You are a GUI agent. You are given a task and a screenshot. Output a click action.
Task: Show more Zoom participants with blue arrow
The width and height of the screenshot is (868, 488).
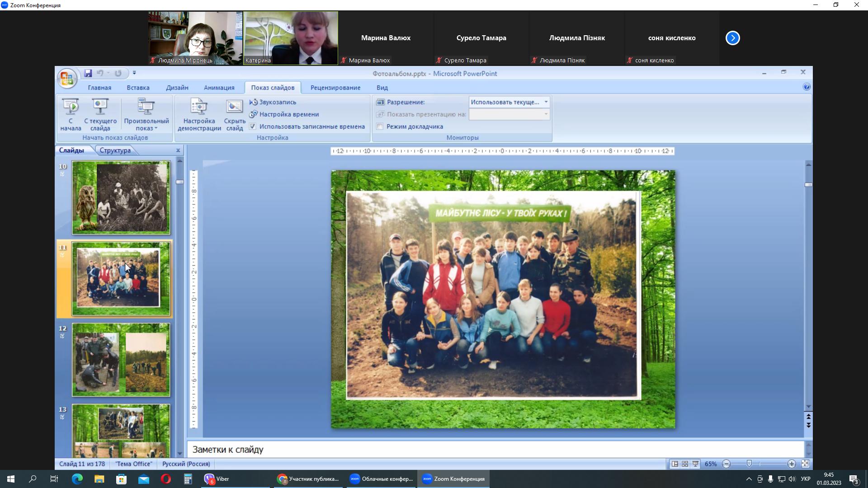(732, 38)
